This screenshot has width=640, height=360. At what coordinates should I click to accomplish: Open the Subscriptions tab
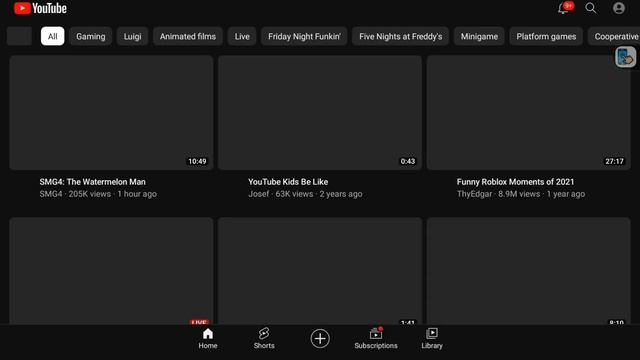click(376, 339)
